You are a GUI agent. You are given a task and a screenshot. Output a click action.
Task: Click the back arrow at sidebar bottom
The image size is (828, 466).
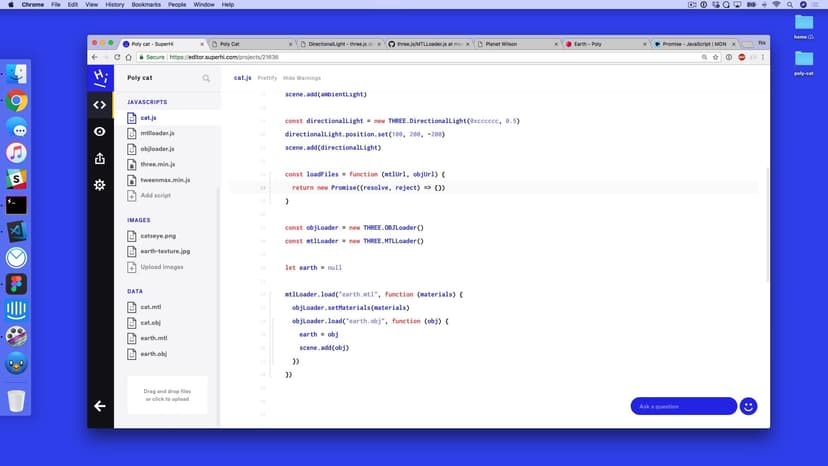(x=100, y=406)
